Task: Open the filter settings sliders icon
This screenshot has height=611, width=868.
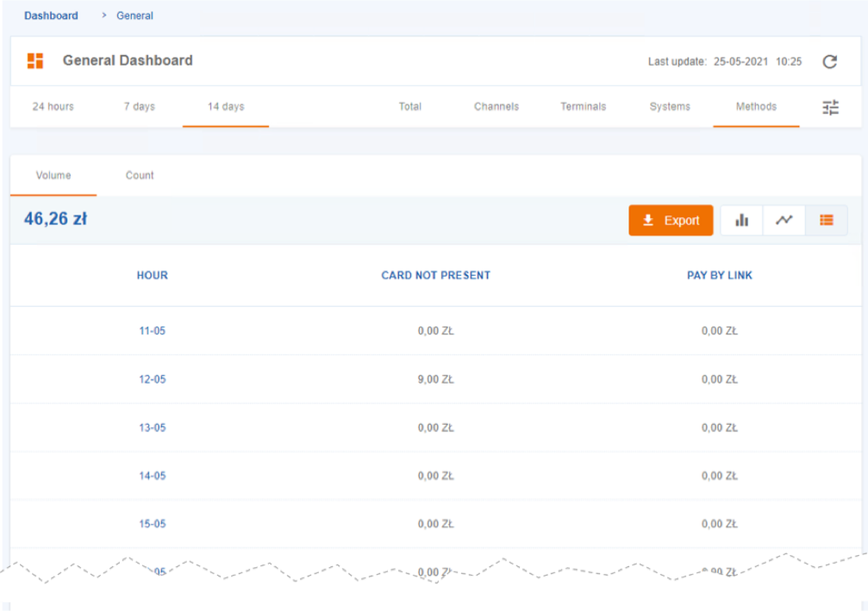Action: (x=830, y=107)
